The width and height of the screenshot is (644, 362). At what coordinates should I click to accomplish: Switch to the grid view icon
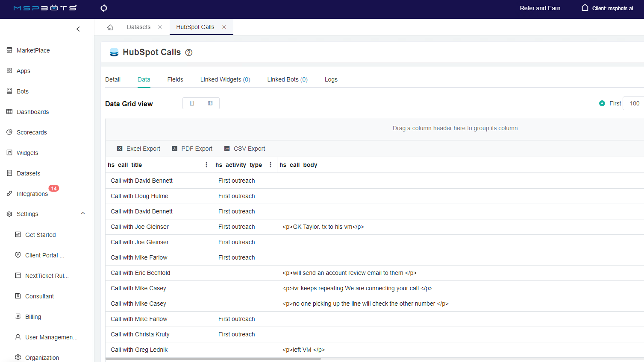(210, 103)
